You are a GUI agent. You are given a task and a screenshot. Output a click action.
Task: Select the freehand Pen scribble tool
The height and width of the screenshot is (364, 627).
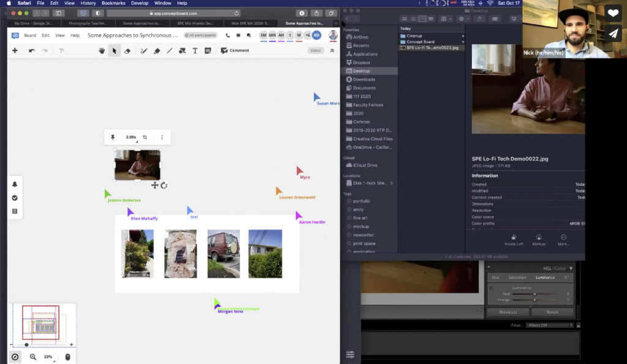tap(144, 51)
